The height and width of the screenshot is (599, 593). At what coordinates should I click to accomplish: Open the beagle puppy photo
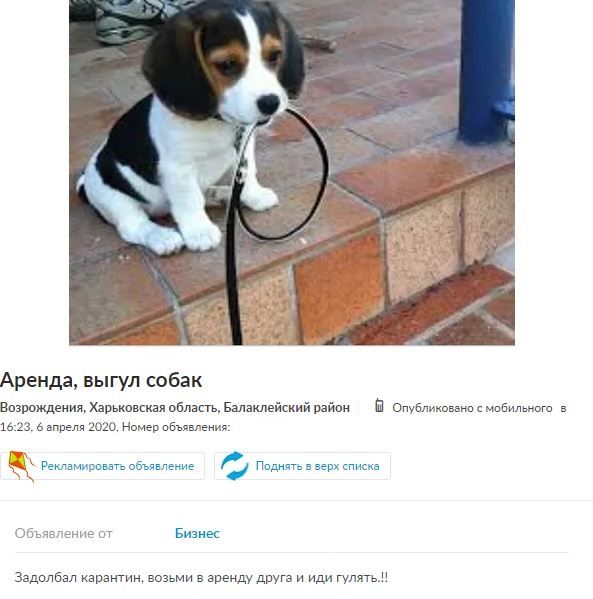tap(292, 172)
